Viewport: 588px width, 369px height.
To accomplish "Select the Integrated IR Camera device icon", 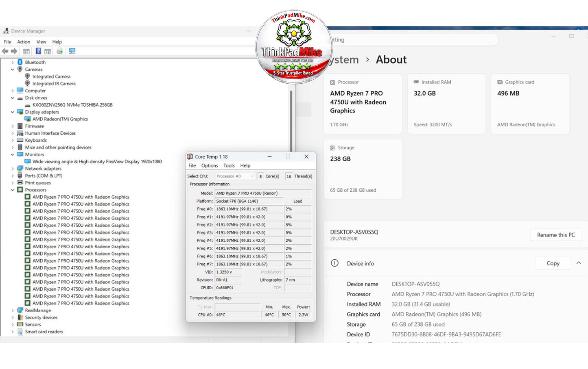I will click(x=27, y=83).
